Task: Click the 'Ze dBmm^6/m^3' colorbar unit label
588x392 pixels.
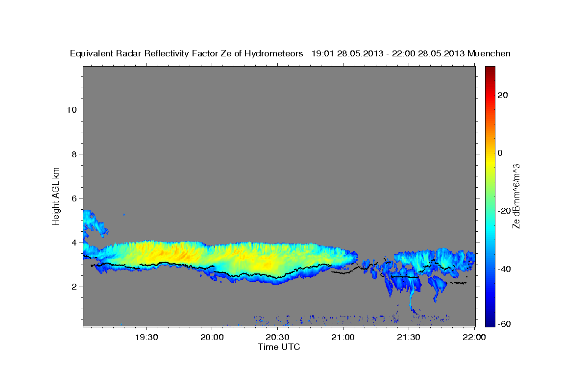Action: [515, 196]
